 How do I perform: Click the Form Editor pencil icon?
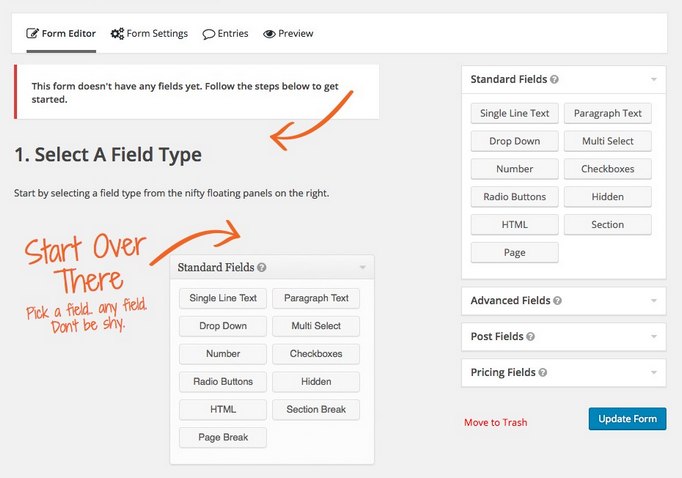coord(33,33)
